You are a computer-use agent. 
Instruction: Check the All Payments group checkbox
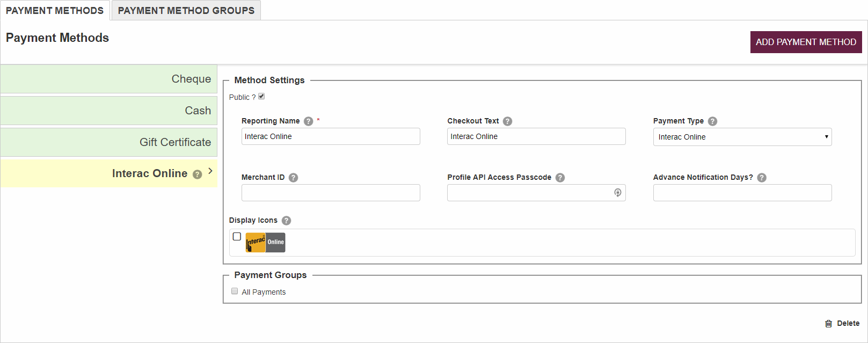point(235,291)
